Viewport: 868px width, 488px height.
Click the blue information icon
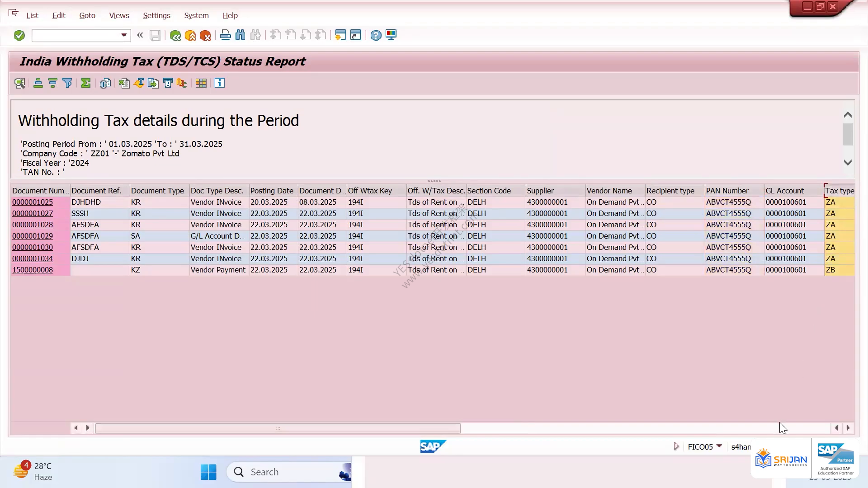[x=220, y=83]
